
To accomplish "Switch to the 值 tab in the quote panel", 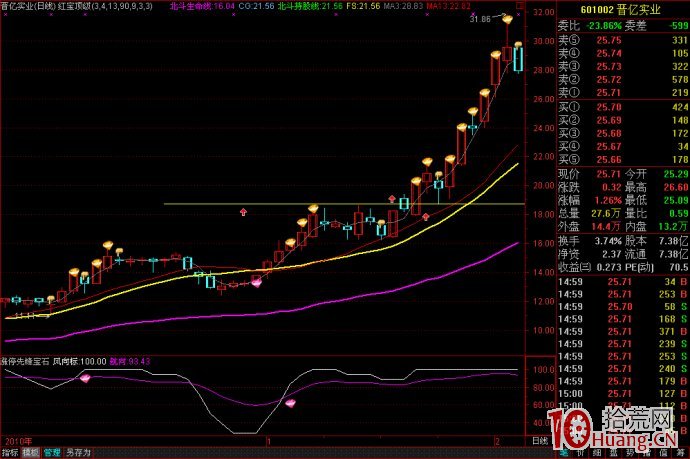I will pyautogui.click(x=664, y=453).
